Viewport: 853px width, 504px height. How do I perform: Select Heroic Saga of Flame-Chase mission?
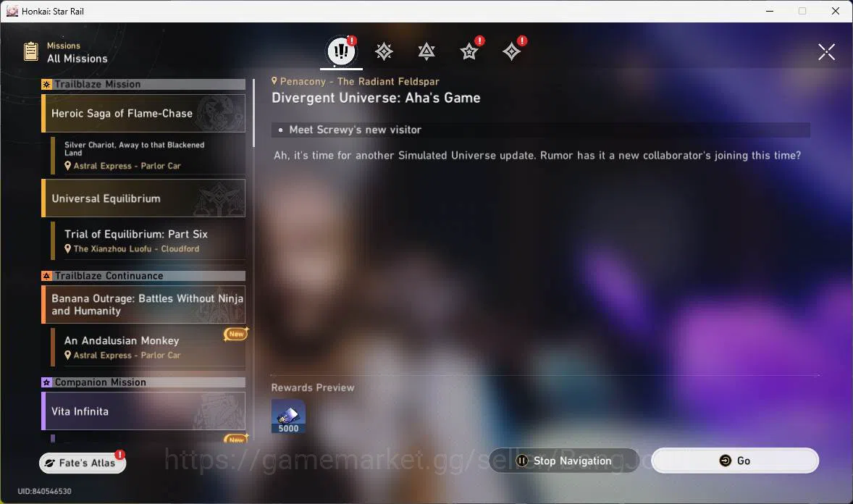pyautogui.click(x=143, y=113)
